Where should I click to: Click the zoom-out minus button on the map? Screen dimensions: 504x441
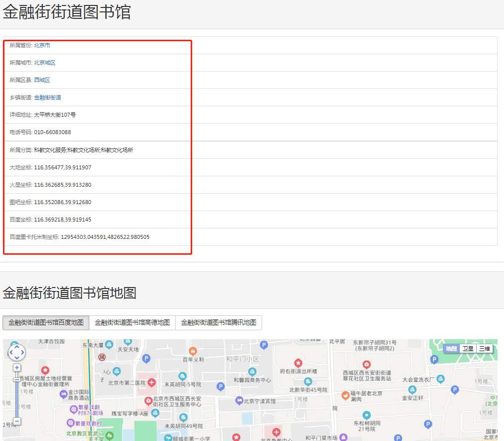[x=16, y=421]
